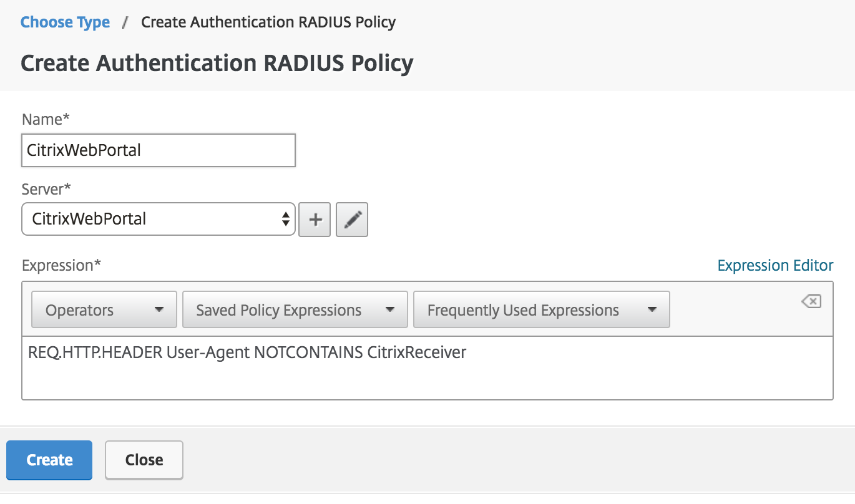Select the Create Authentication RADIUS Policy breadcrumb item
855x504 pixels.
tap(268, 22)
